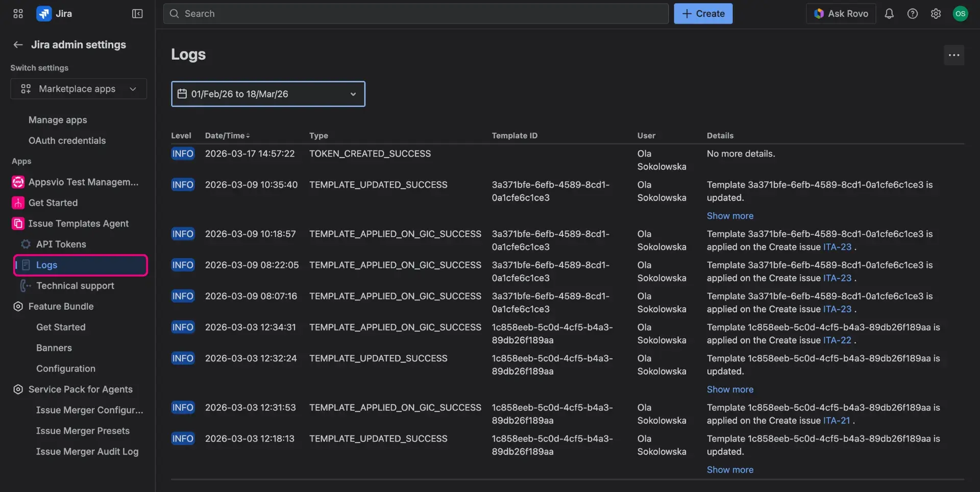Collapse the left navigation sidebar
980x492 pixels.
pos(137,14)
